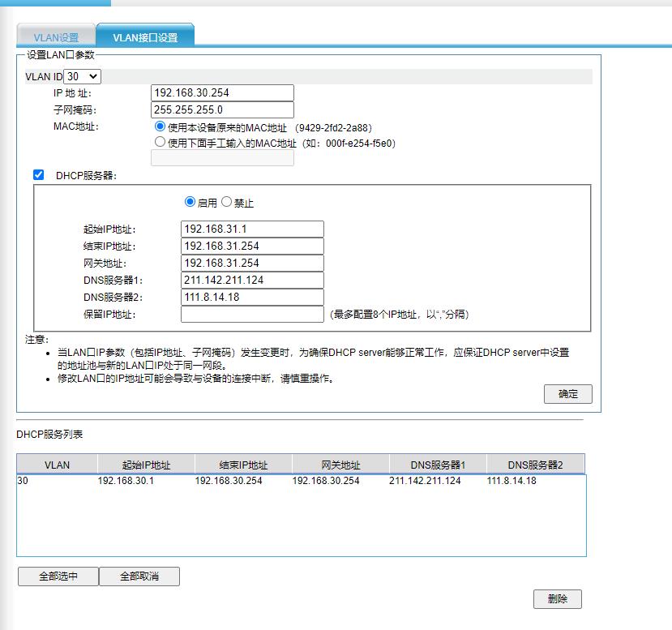Switch to the VLAN设置 tab

point(56,36)
